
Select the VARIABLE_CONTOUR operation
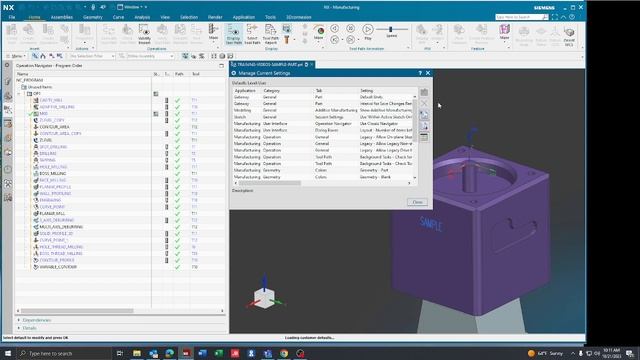tap(58, 267)
